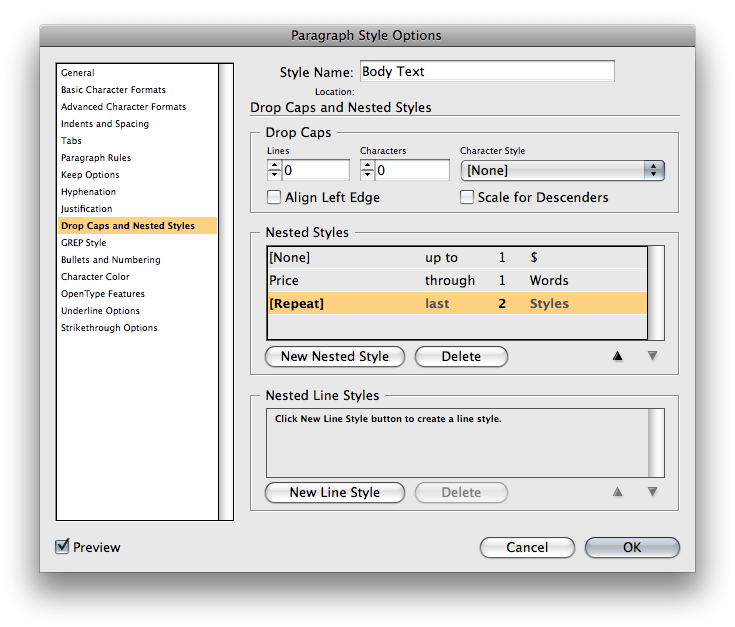Click the Nested Line Styles up arrow

pos(617,492)
